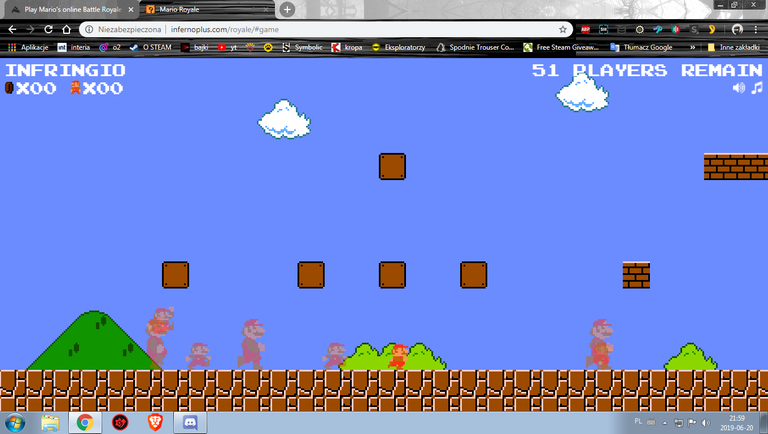
Task: Open the blue feather extension icon
Action: click(x=658, y=29)
